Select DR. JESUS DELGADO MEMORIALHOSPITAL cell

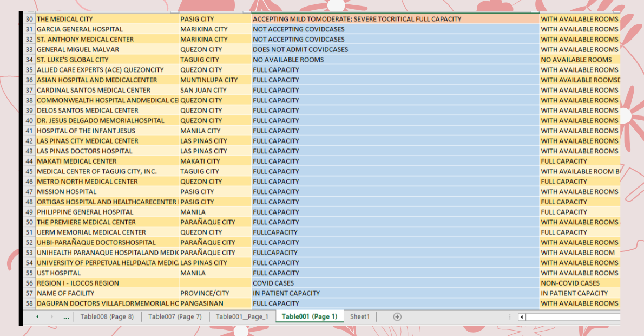107,120
